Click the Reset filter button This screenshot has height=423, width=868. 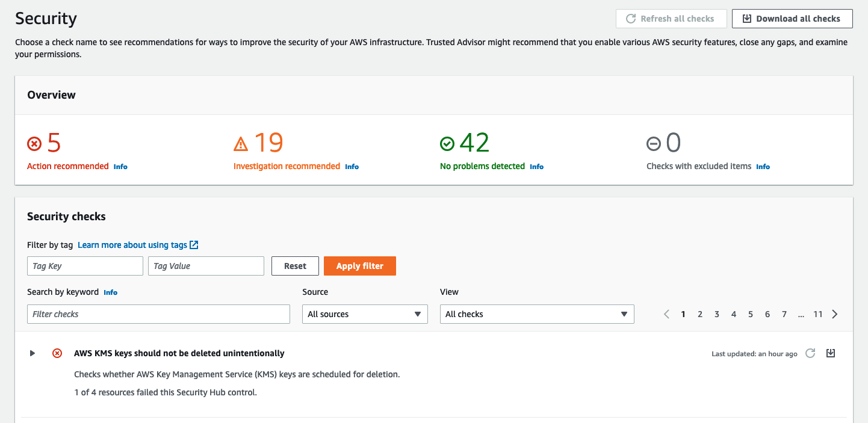[295, 266]
